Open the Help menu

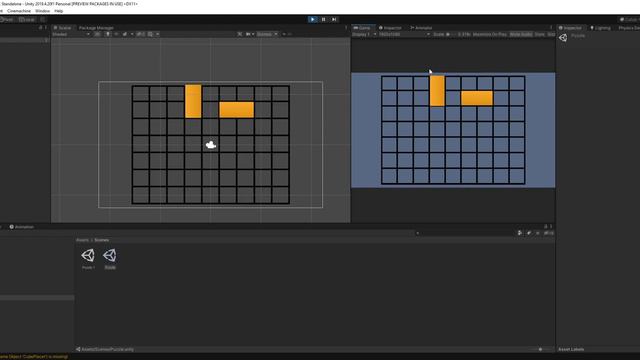[x=59, y=11]
